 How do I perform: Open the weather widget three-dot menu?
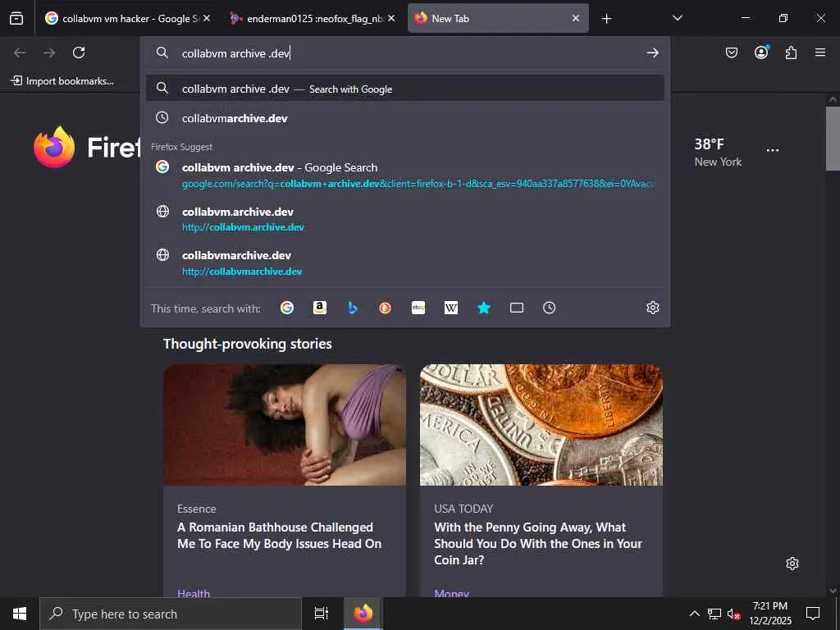coord(773,150)
